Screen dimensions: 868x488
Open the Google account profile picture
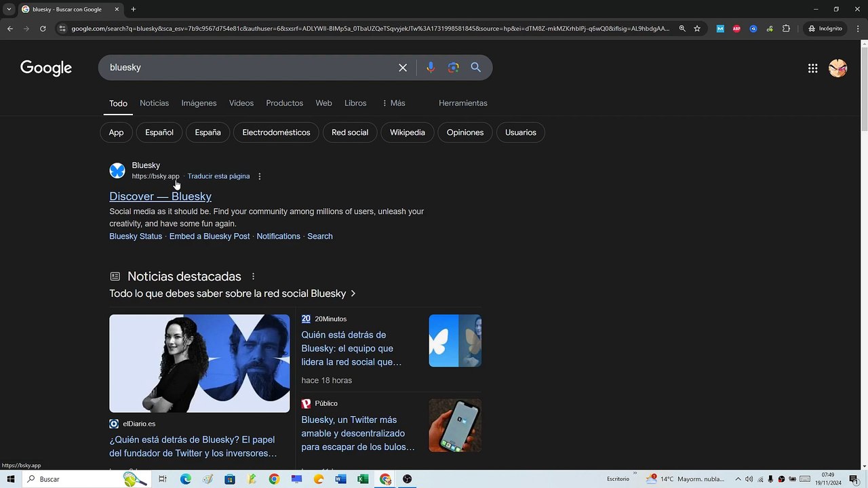coord(838,68)
